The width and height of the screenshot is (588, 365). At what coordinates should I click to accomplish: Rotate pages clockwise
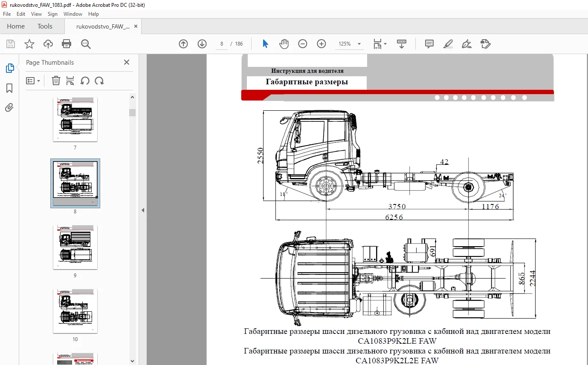[99, 80]
